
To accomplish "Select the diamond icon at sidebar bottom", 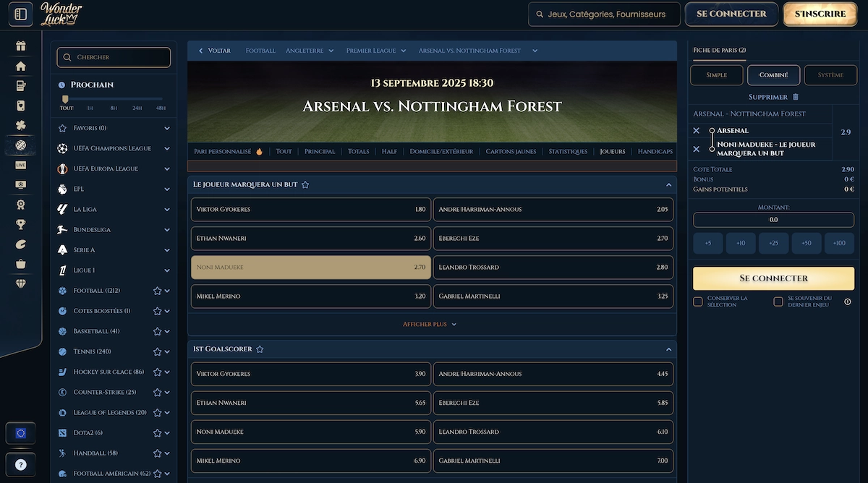I will tap(20, 283).
